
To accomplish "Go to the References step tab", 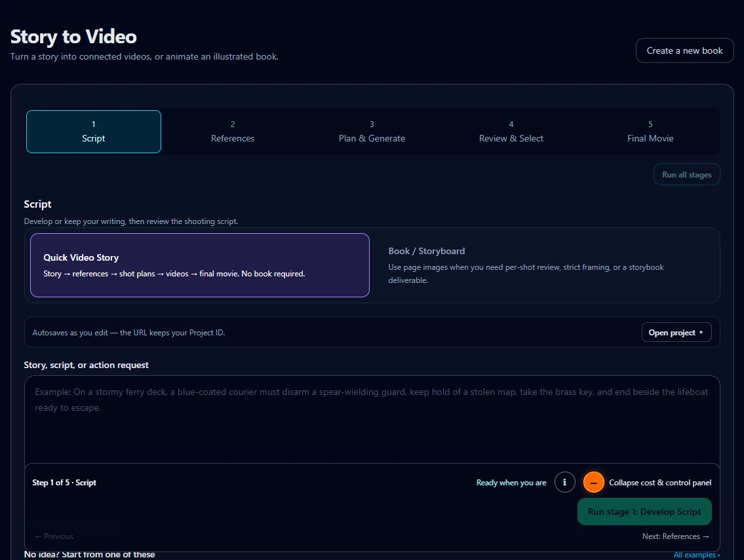I will [x=233, y=132].
